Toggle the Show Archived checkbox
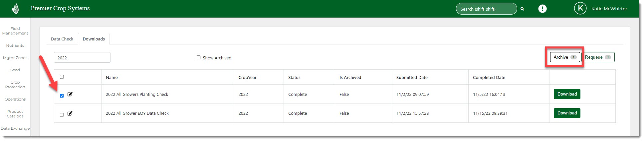This screenshot has height=141, width=644. (199, 57)
